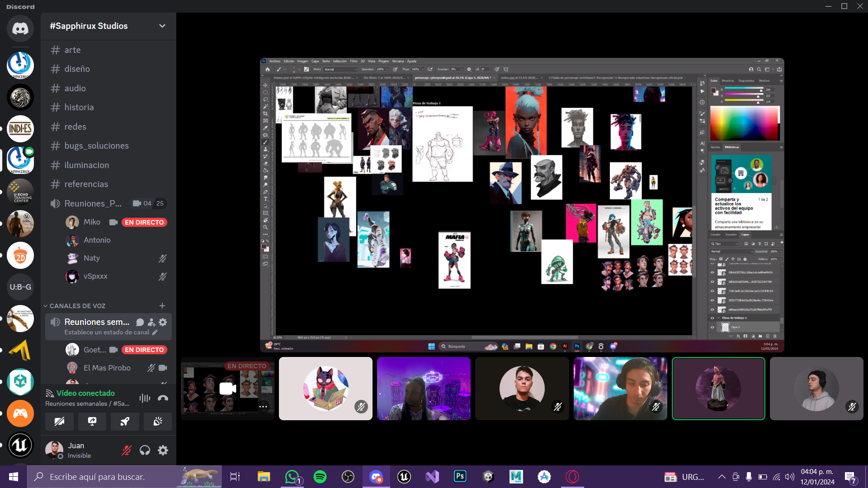This screenshot has width=868, height=488.
Task: Open the U:B~G server
Action: point(20,287)
